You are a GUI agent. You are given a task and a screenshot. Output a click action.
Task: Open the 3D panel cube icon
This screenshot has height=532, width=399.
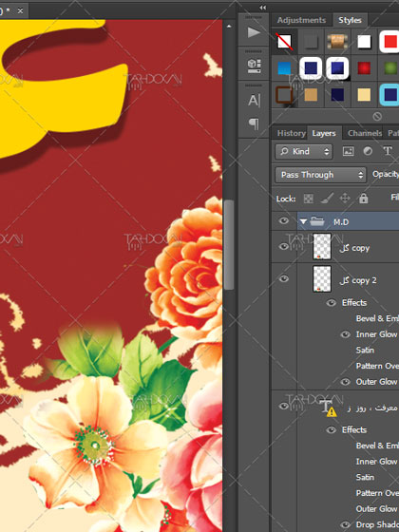(254, 66)
